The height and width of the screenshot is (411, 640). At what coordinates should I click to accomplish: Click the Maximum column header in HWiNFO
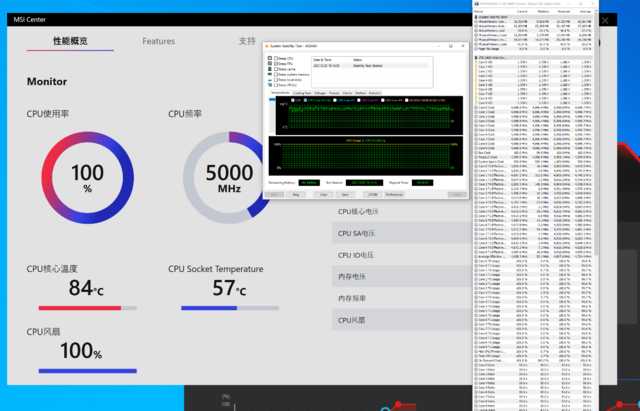pos(564,11)
